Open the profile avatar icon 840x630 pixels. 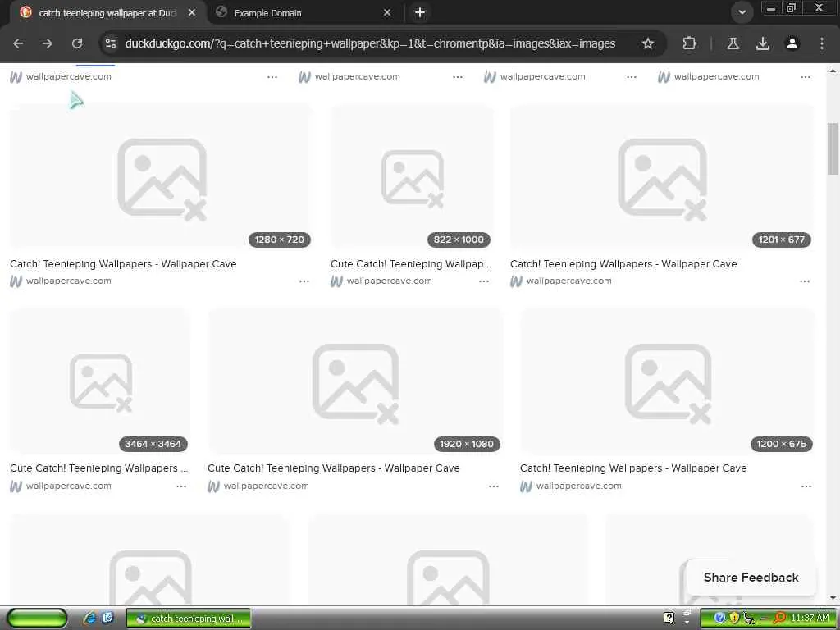pos(792,43)
